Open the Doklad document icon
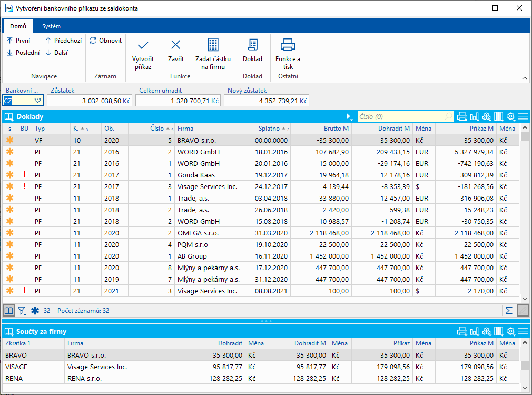Image resolution: width=532 pixels, height=395 pixels. coord(252,45)
